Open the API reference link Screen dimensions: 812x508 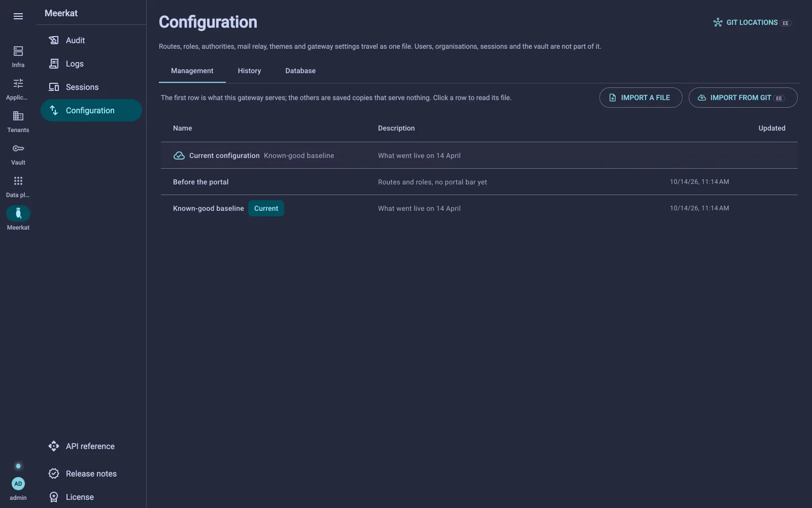coord(91,446)
